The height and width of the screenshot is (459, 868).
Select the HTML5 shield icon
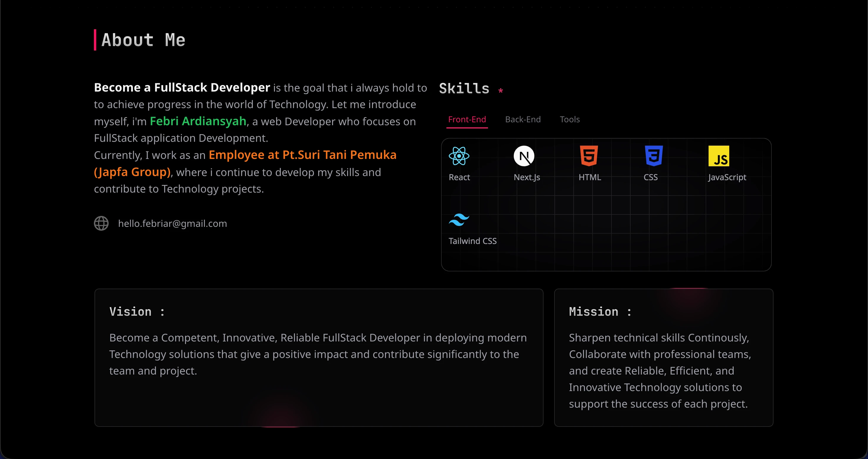(589, 156)
